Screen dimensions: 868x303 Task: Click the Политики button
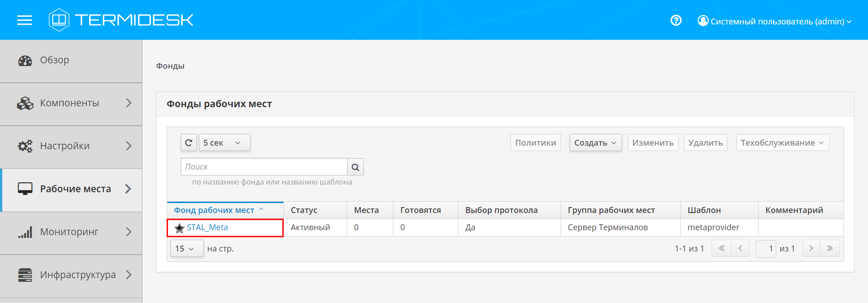tap(535, 143)
